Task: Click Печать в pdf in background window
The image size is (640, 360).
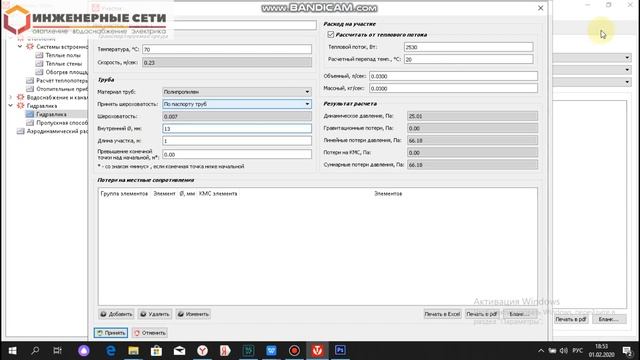Action: [x=571, y=319]
